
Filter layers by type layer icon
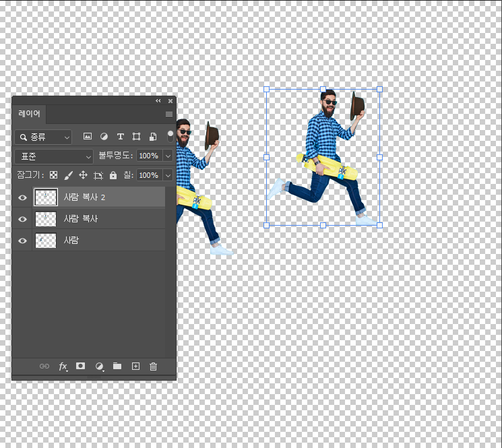coord(121,137)
